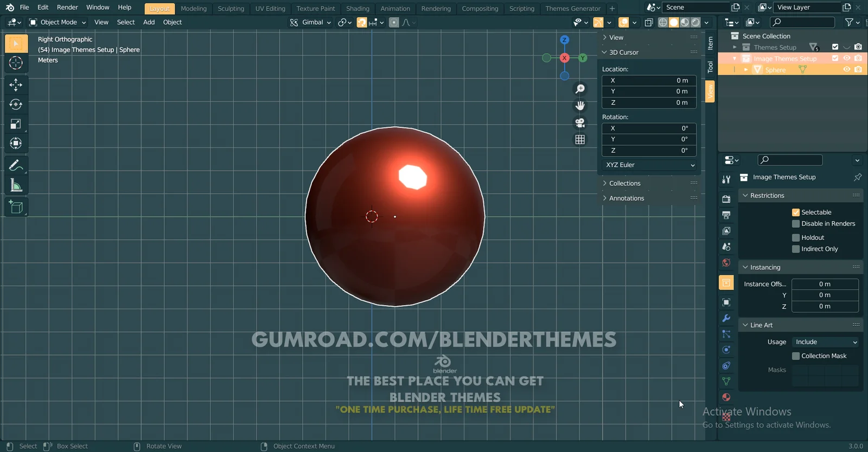Open the Object properties tab

pyautogui.click(x=726, y=302)
